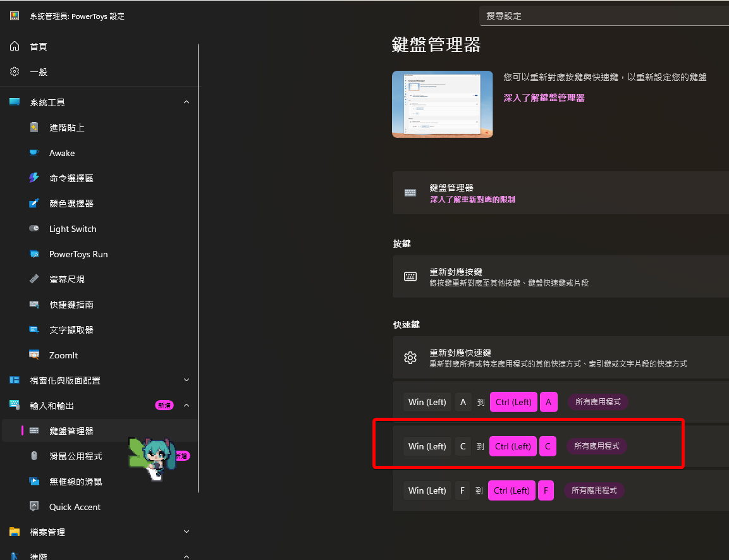
Task: Open 重新對應快速鍵 editor
Action: coord(561,357)
